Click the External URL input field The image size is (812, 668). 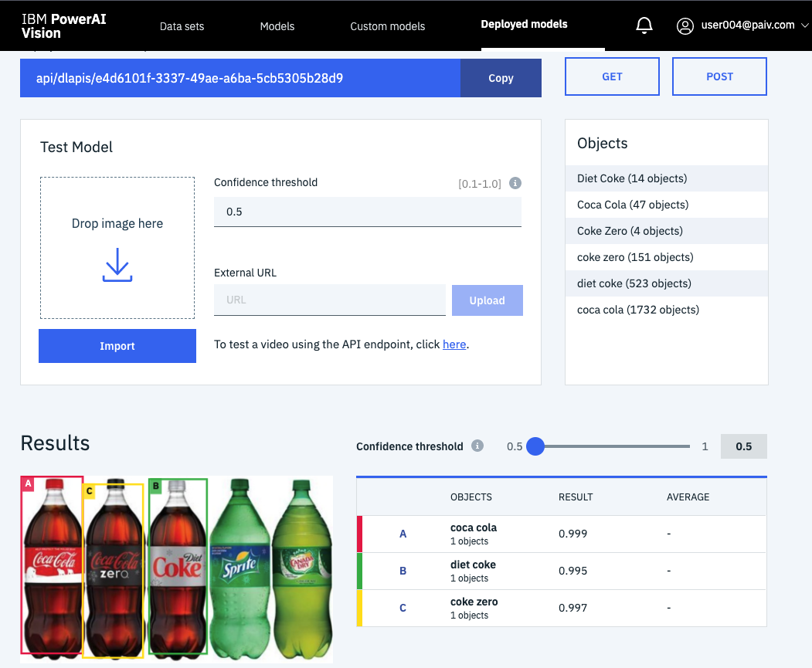[330, 300]
